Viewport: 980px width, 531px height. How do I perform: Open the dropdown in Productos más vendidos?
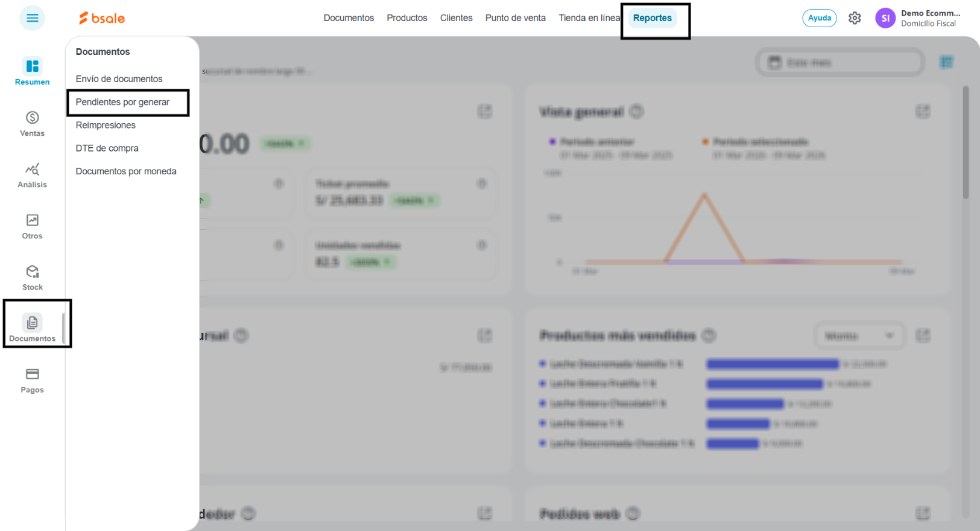coord(859,336)
